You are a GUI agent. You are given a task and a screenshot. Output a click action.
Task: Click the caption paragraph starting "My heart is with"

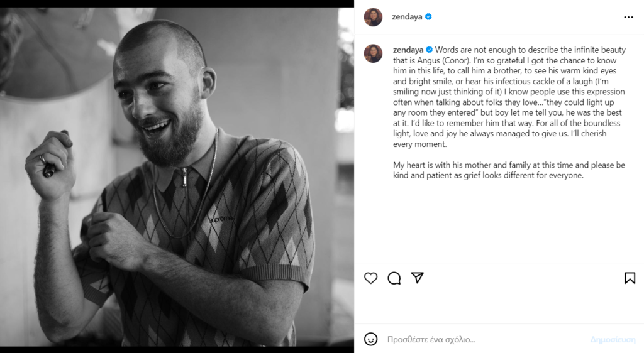point(508,170)
